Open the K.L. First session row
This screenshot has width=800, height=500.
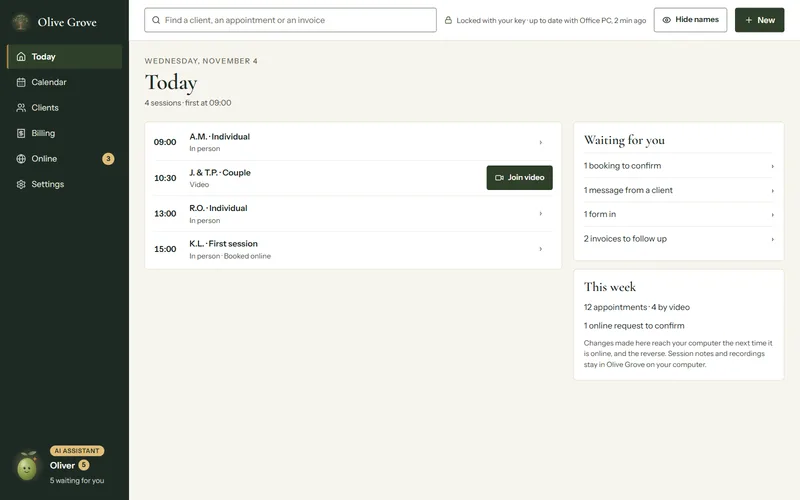(353, 249)
